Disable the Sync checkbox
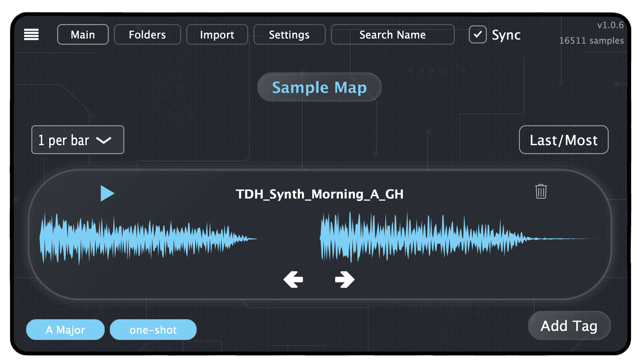Screen dimensions: 637x364 coord(478,34)
